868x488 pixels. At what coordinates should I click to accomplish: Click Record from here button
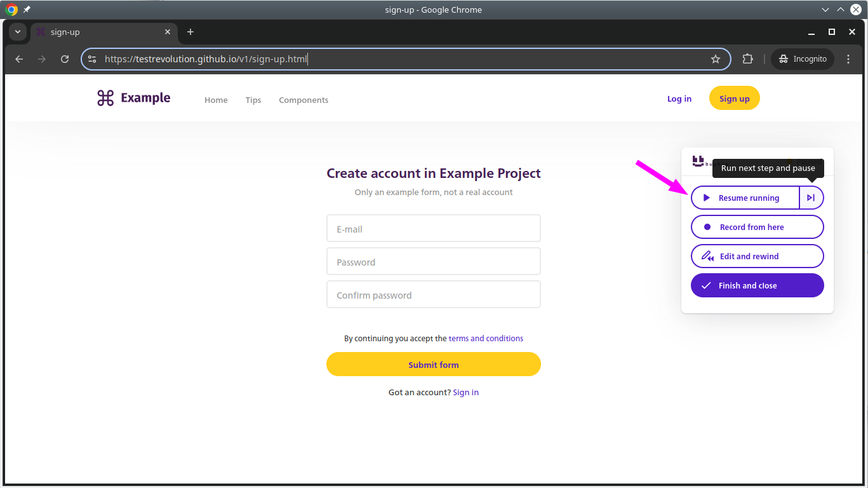pos(757,227)
